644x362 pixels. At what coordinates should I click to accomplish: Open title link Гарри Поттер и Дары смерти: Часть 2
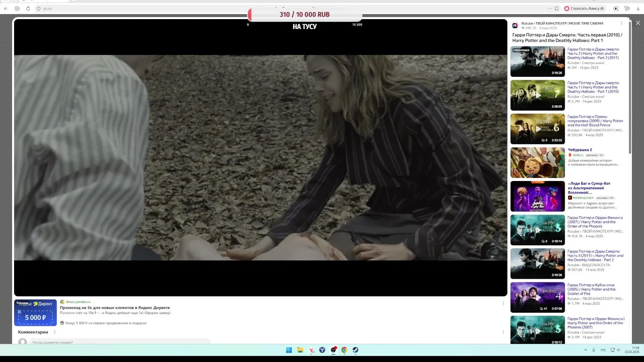[x=594, y=53]
